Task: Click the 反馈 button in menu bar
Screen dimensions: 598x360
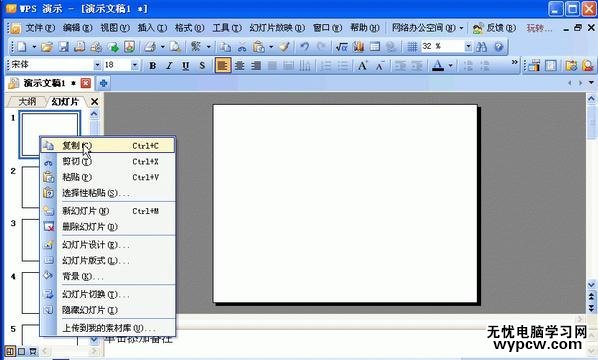Action: point(494,28)
